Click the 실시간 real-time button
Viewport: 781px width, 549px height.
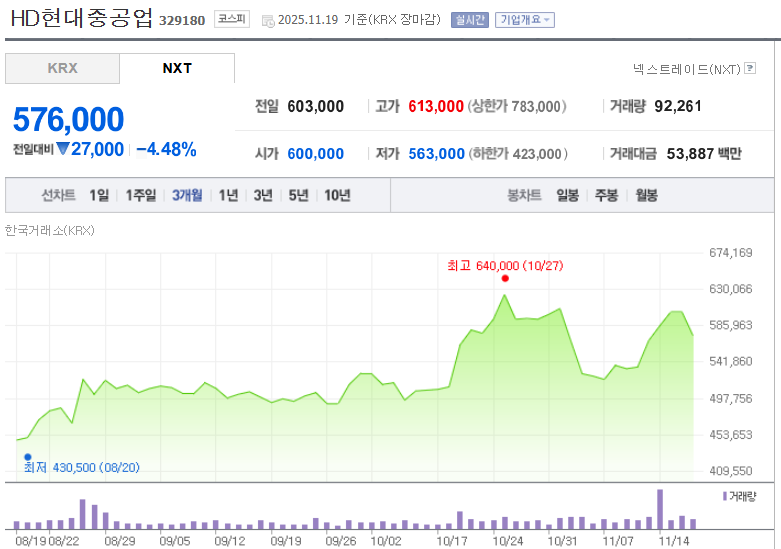[470, 20]
